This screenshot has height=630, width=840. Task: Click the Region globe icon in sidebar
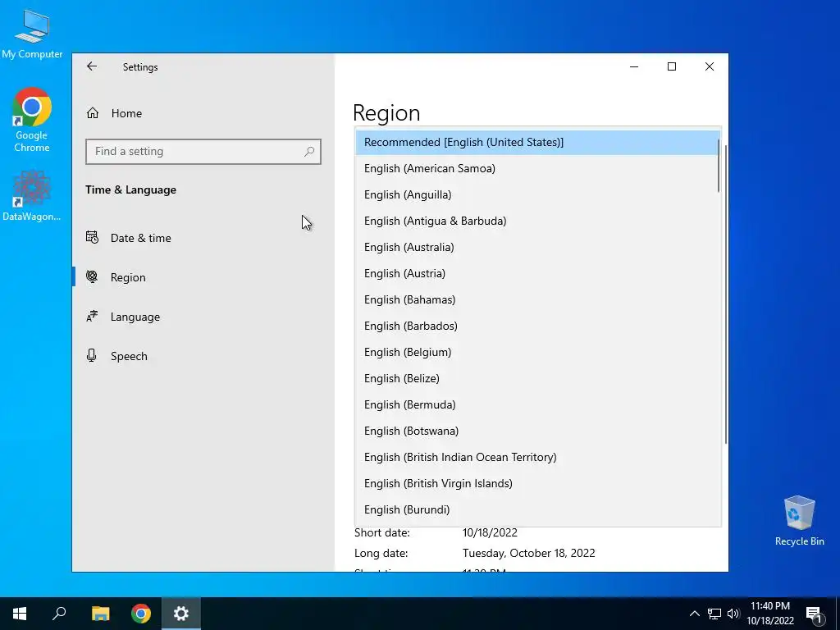pyautogui.click(x=92, y=276)
